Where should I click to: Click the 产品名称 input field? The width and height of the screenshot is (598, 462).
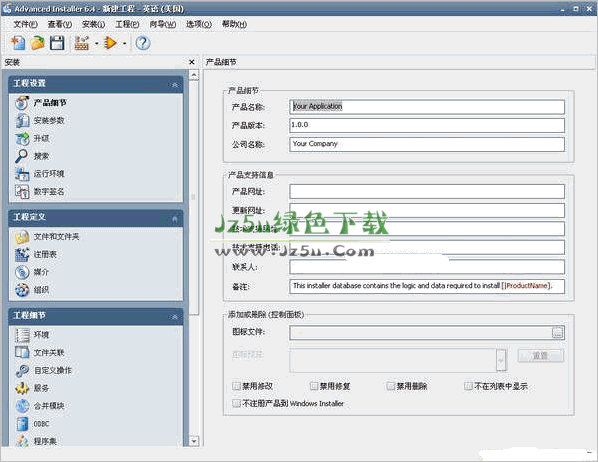click(x=427, y=107)
